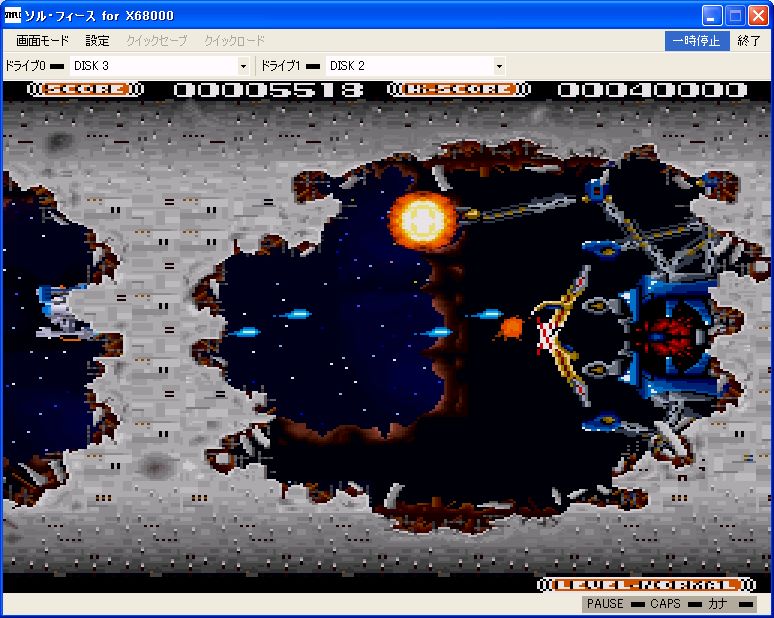Screen dimensions: 774x618
Task: Click the LEVEL-NORMAL difficulty badge
Action: [x=646, y=585]
